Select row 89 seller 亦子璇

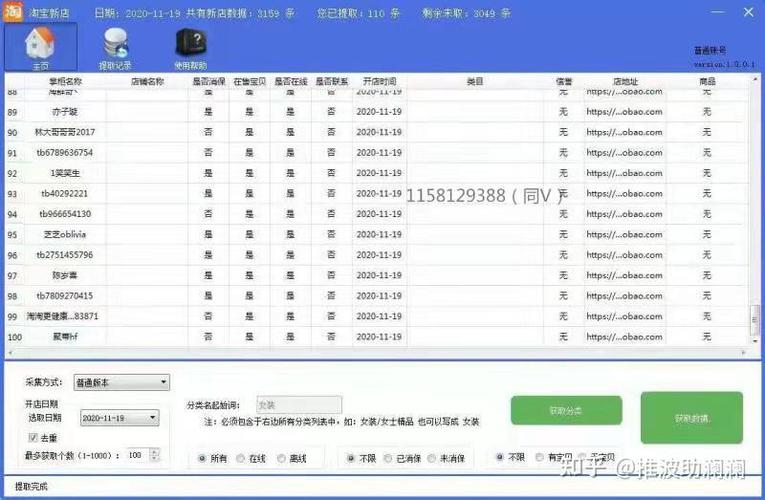point(65,112)
